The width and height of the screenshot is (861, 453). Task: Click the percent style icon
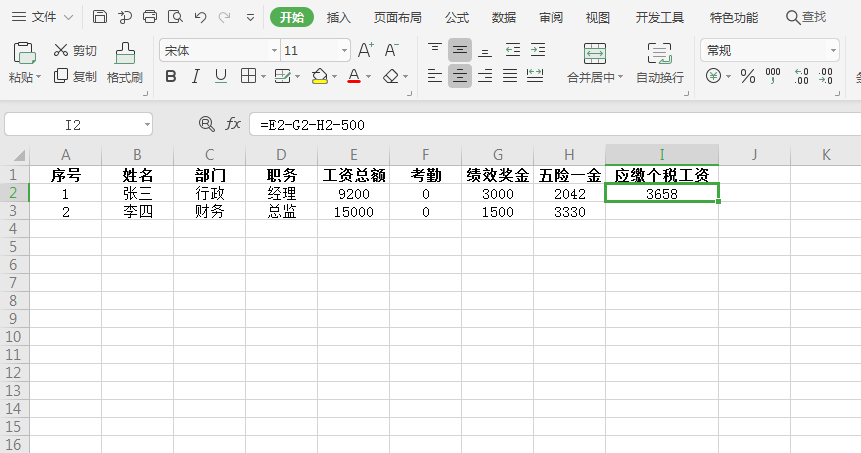747,76
